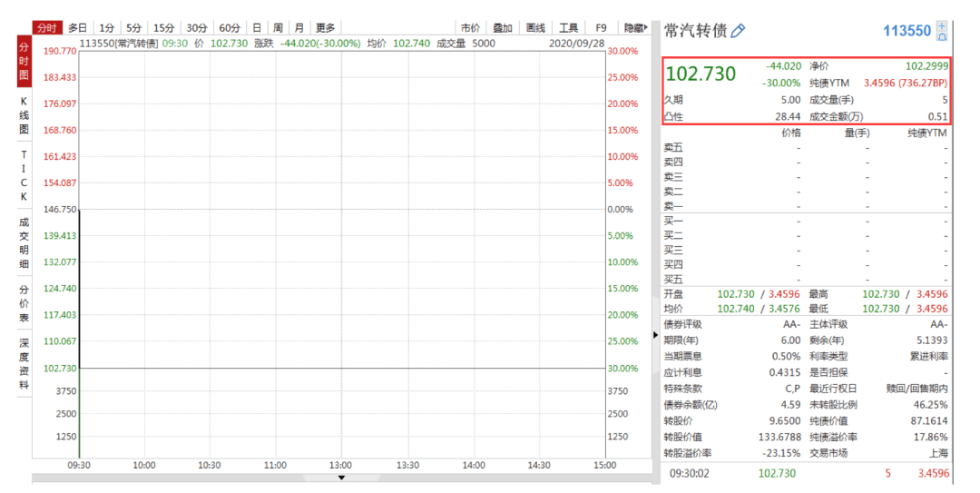
Task: Click the 隐藏 panel toggle
Action: tap(635, 27)
